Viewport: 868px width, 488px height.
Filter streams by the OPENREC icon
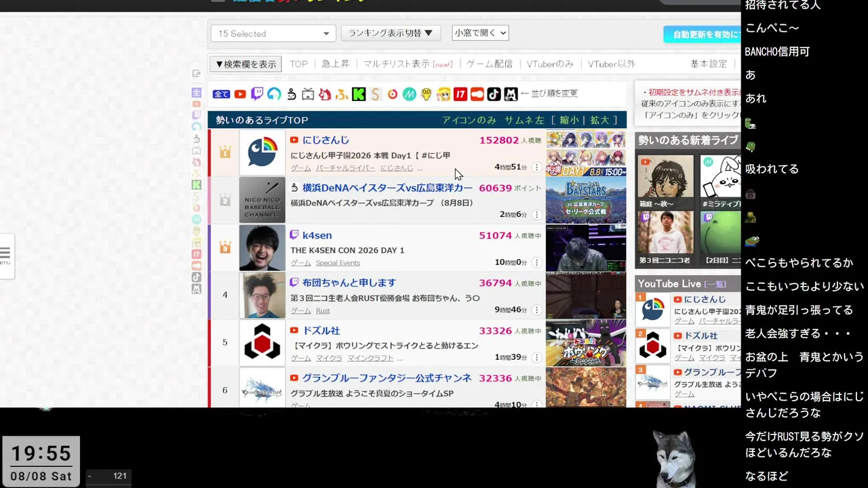pos(274,94)
